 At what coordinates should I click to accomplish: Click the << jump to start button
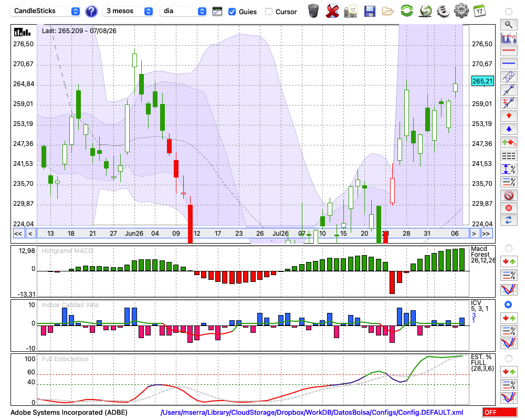pyautogui.click(x=18, y=234)
